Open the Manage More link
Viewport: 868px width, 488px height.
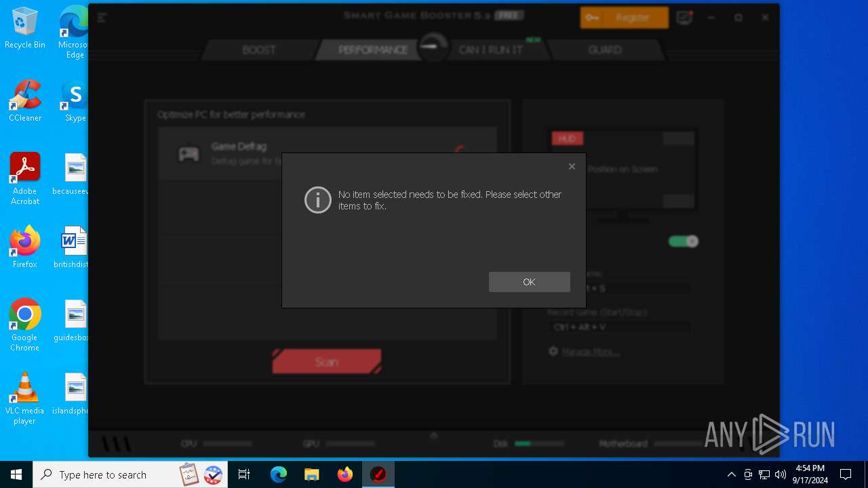591,352
